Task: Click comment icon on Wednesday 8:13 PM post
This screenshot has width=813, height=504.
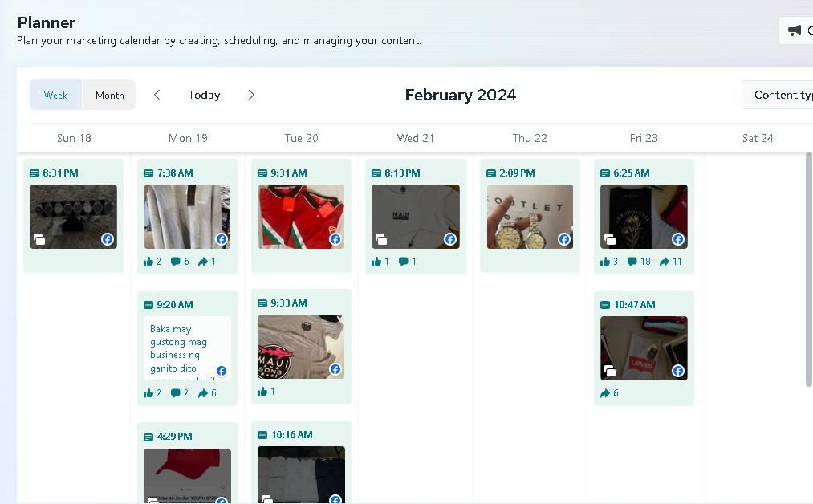Action: click(403, 262)
